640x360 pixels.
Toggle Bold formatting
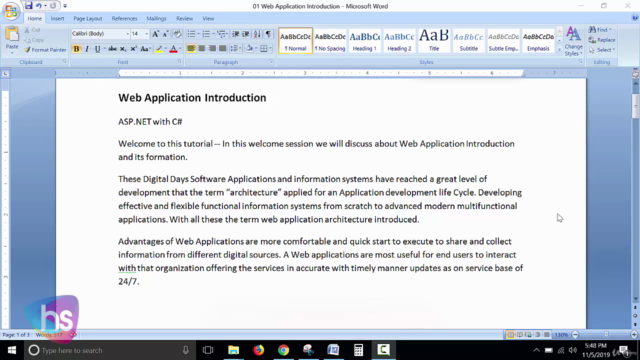(x=76, y=49)
